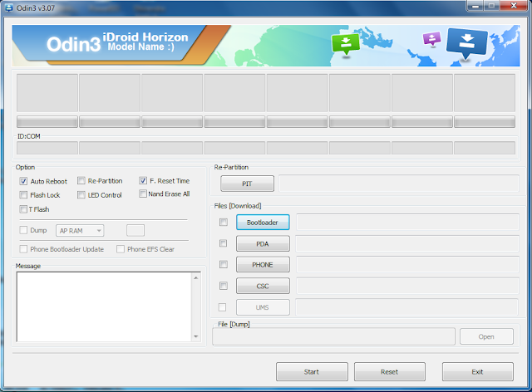The width and height of the screenshot is (532, 392).
Task: Click the purple upload icon in banner
Action: [431, 39]
